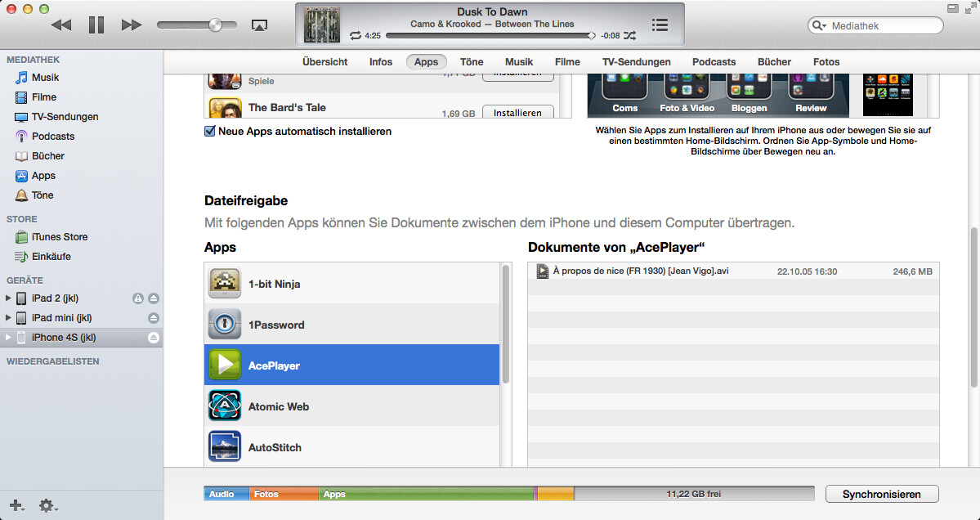This screenshot has height=520, width=980.
Task: Eject the iPad 2 (jkl)
Action: click(154, 298)
